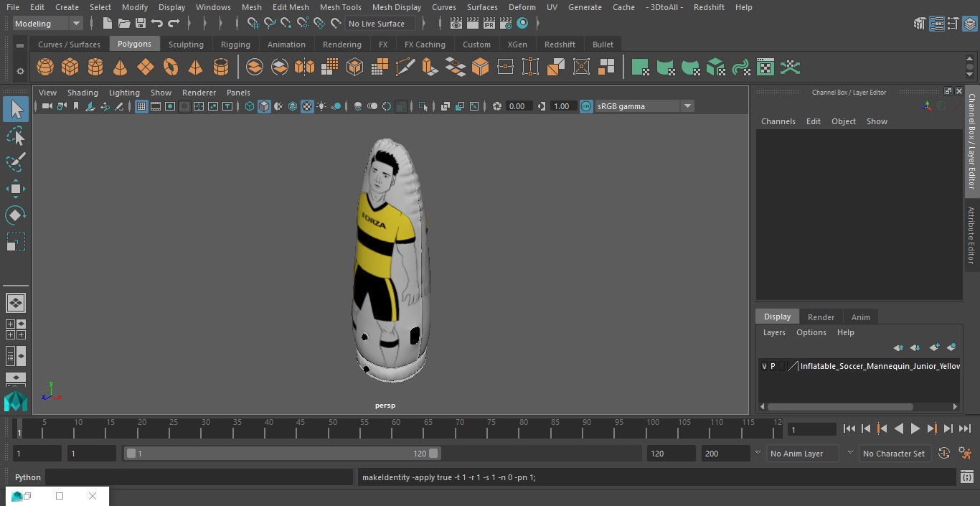Click the Undo arrow icon

coord(157,24)
